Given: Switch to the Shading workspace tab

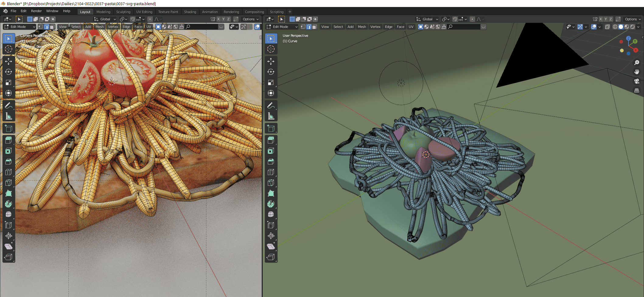Looking at the screenshot, I should pos(190,12).
